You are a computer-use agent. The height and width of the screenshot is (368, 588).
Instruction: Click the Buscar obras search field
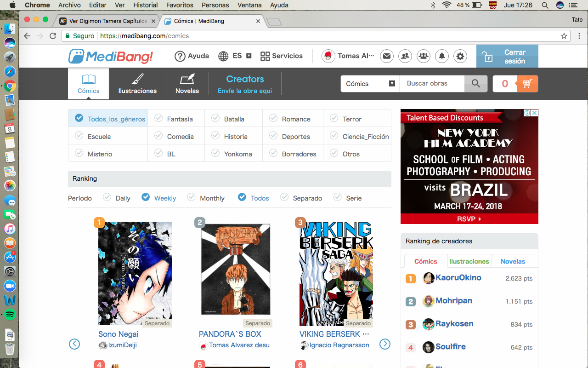pos(432,84)
